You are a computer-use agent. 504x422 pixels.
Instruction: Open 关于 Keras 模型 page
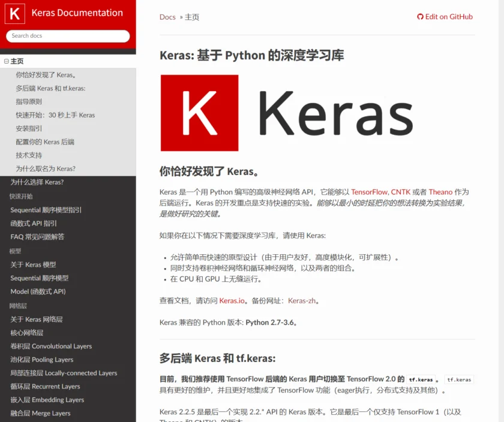(33, 264)
